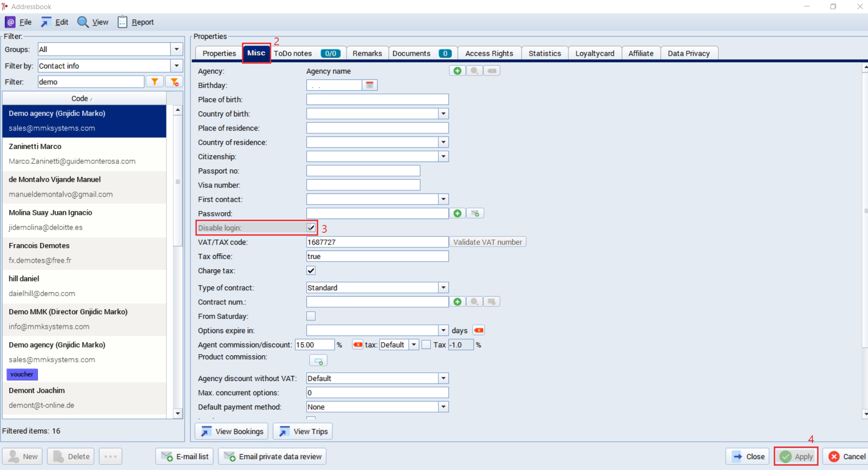Open the Edit menu
This screenshot has width=868, height=470.
tap(55, 22)
